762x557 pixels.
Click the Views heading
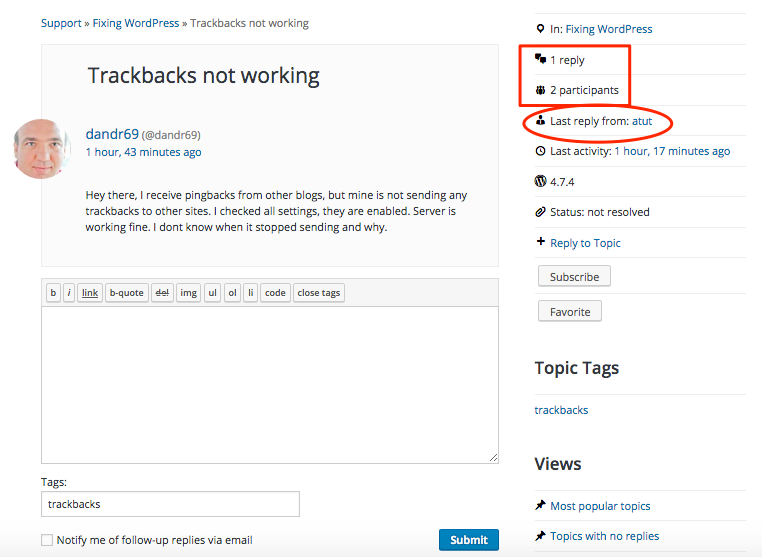(558, 464)
